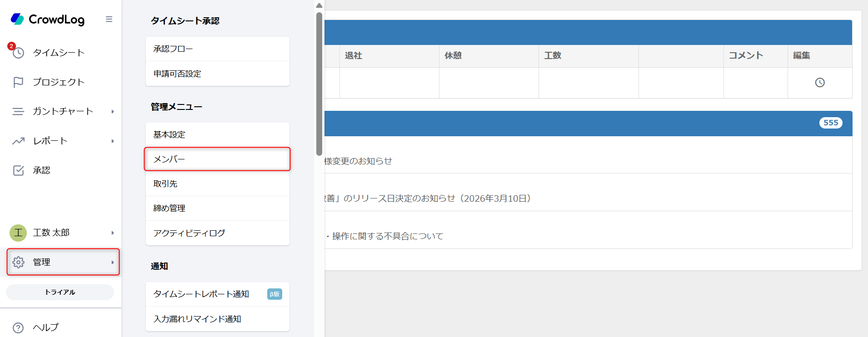Expand the ガントチャート submenu arrow

113,112
